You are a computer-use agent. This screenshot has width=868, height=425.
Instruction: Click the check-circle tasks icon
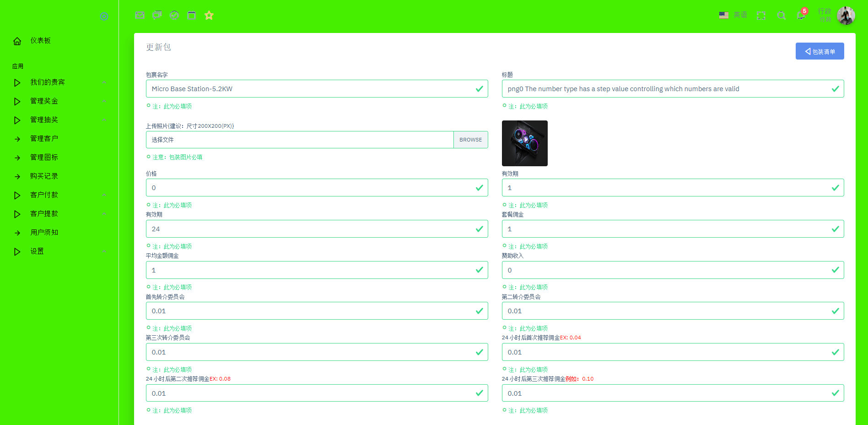(174, 15)
